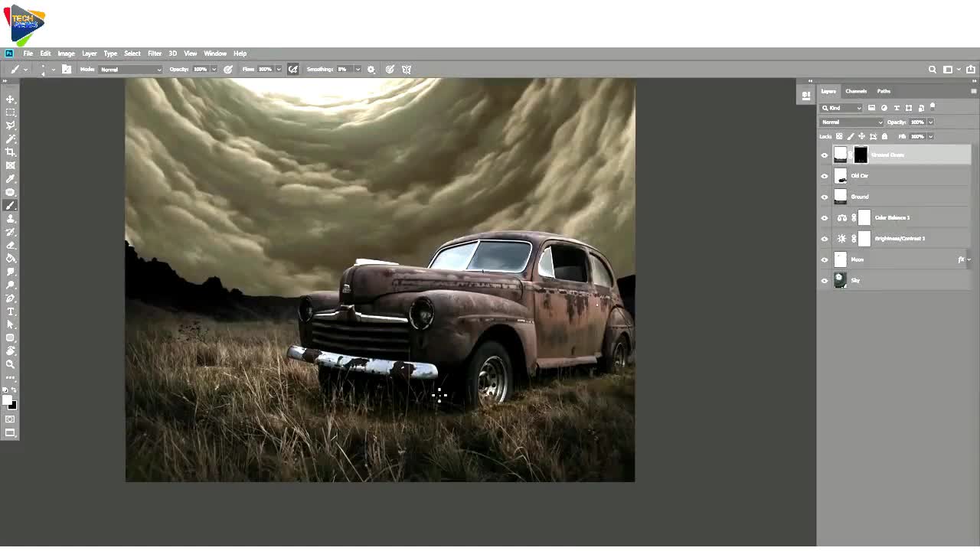
Task: Select the Ground Grass layer mask thumbnail
Action: coord(861,155)
